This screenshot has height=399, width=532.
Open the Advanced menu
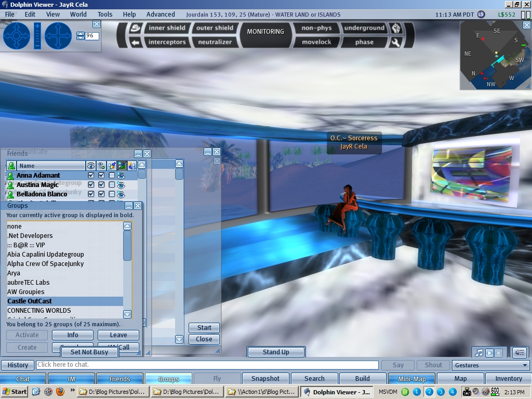161,14
